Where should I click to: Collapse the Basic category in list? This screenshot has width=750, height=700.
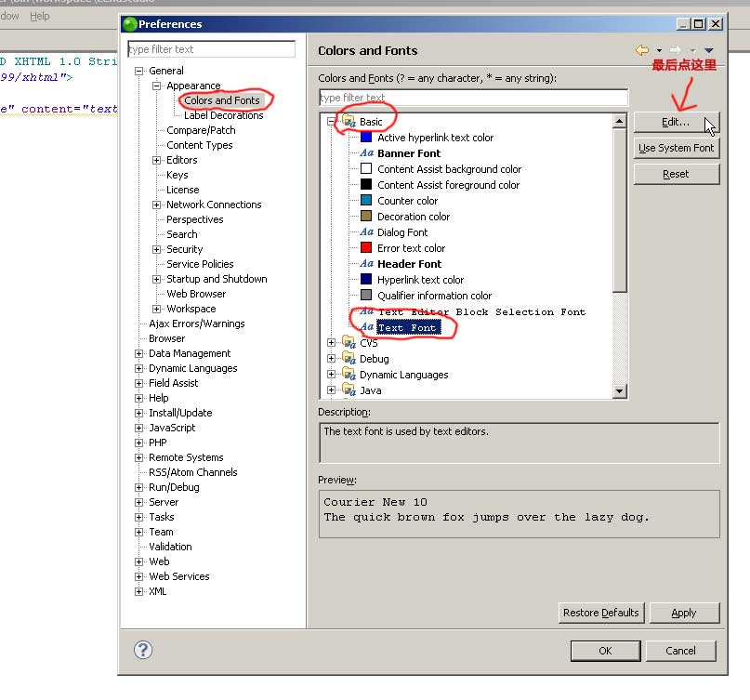(x=331, y=122)
